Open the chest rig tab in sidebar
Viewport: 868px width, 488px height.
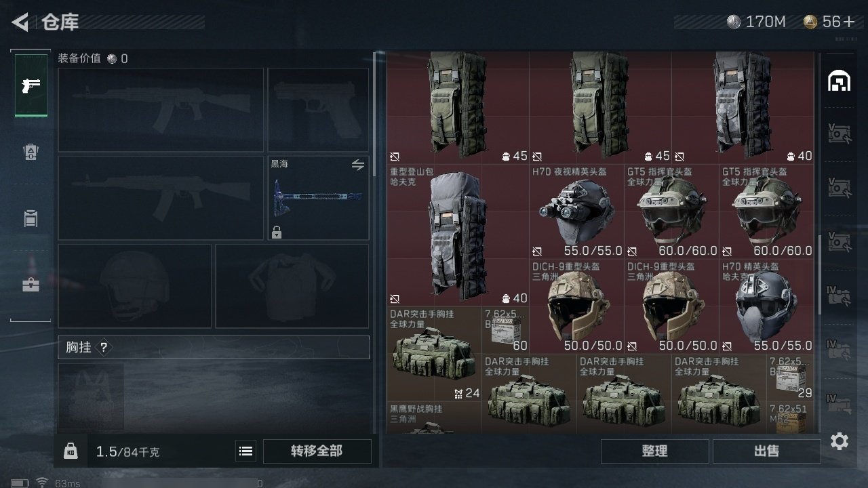(x=31, y=218)
